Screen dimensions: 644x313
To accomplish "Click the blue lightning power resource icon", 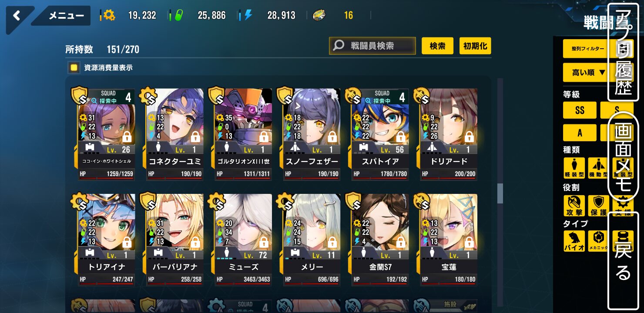I will (x=248, y=15).
